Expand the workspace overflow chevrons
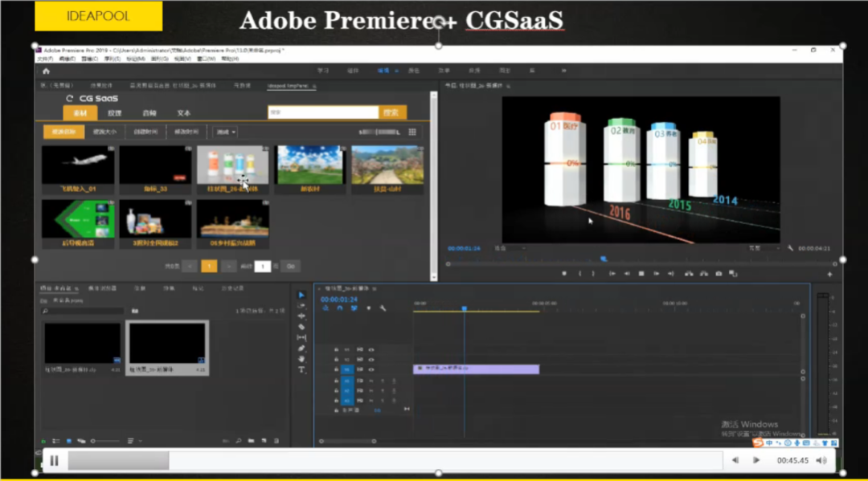This screenshot has height=481, width=868. [x=563, y=71]
